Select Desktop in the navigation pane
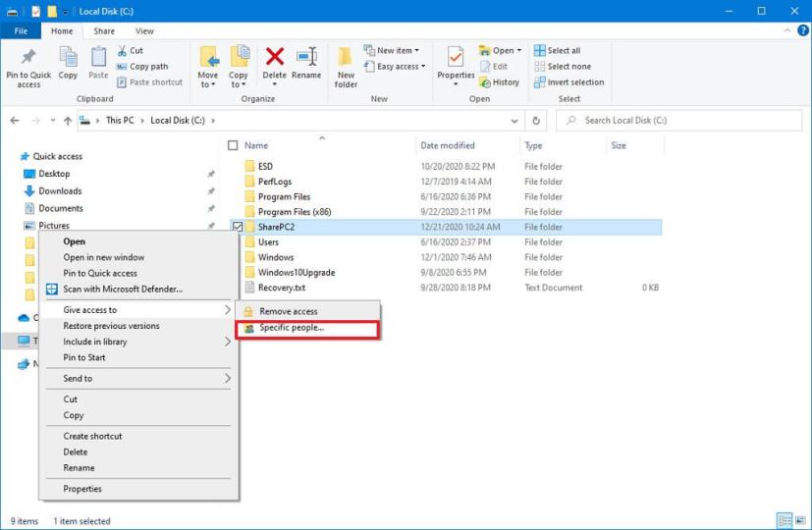This screenshot has height=530, width=812. point(46,174)
